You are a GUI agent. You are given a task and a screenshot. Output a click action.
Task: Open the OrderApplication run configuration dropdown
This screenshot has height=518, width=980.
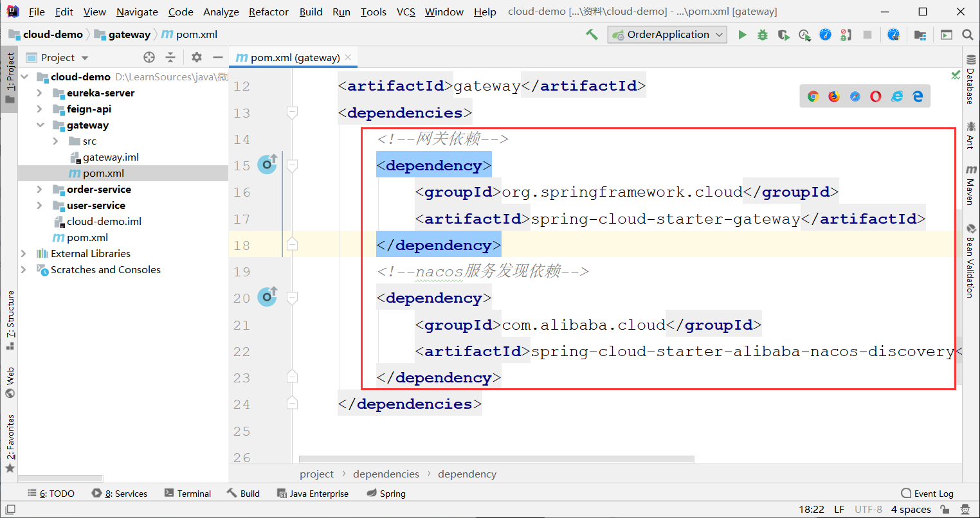click(x=667, y=35)
